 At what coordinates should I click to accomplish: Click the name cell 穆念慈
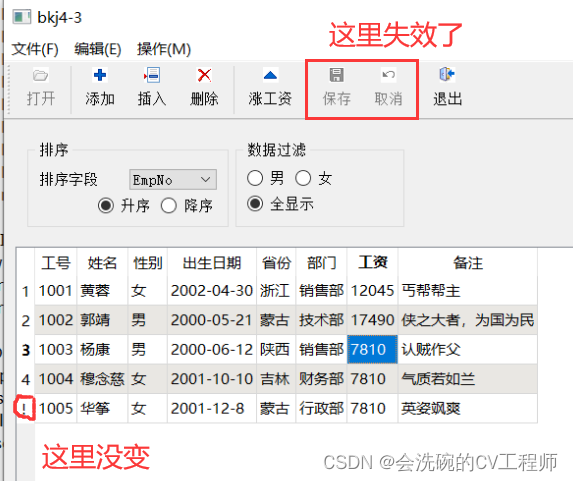[x=102, y=379]
